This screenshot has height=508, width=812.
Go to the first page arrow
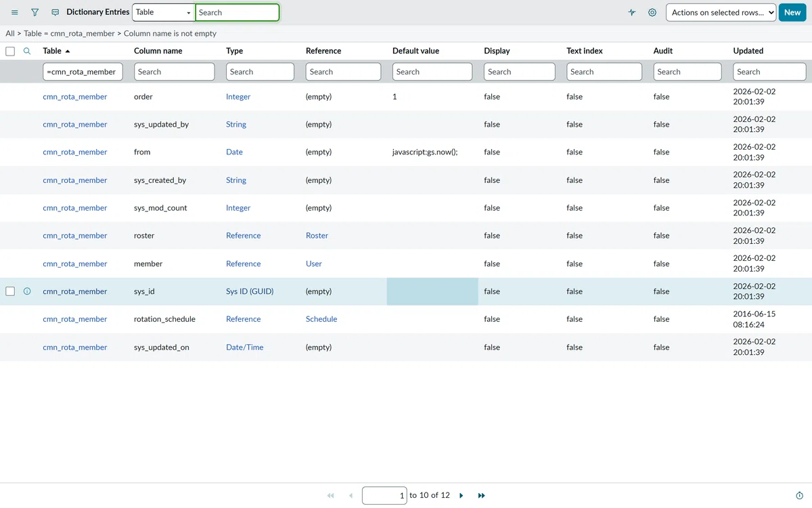point(331,496)
